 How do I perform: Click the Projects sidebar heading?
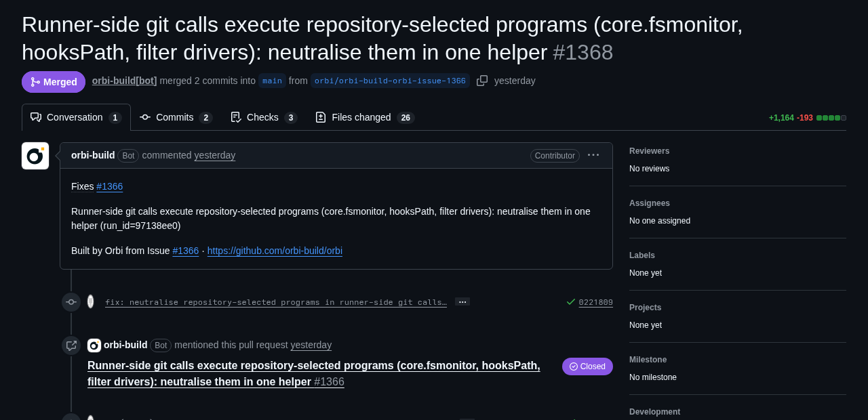645,308
